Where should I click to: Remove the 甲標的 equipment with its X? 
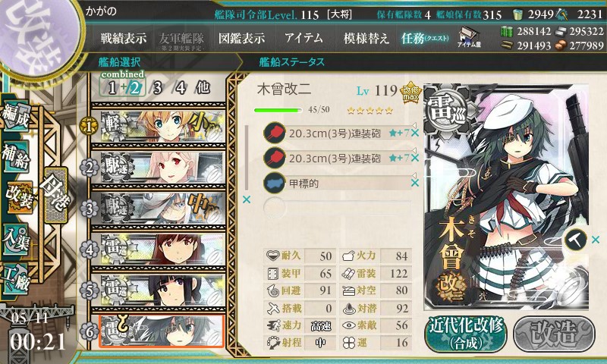415,183
